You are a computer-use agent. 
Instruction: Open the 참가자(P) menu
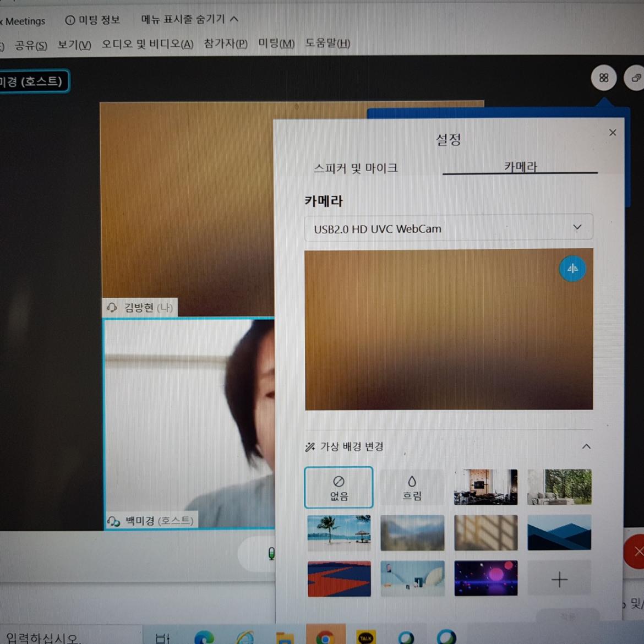click(226, 44)
